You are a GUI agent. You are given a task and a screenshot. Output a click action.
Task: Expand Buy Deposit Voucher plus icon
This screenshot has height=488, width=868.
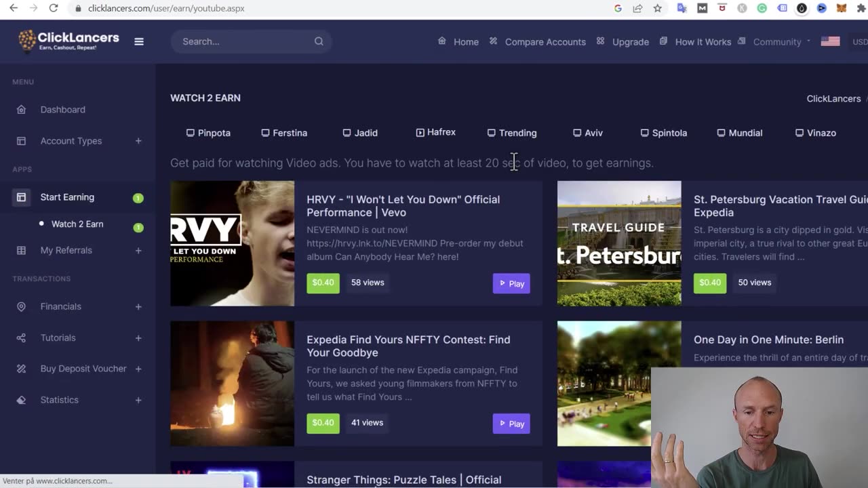138,369
